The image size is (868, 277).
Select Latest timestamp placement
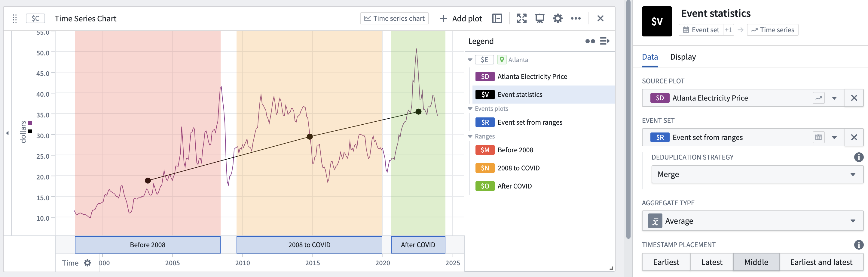coord(712,262)
